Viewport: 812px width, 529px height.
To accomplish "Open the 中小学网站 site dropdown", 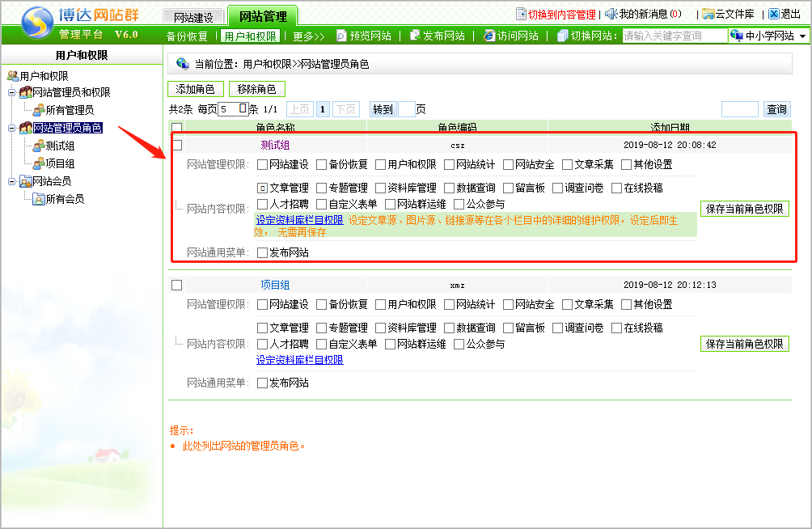I will coord(802,36).
